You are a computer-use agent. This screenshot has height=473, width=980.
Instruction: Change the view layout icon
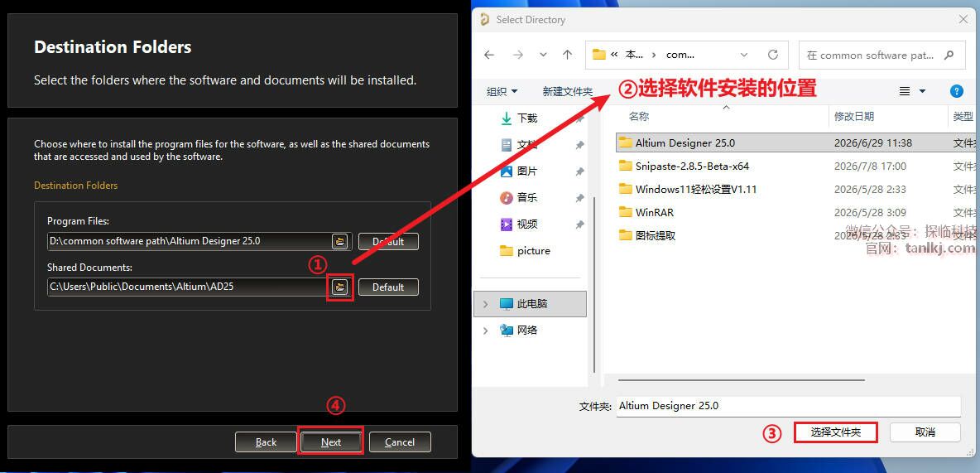tap(905, 91)
